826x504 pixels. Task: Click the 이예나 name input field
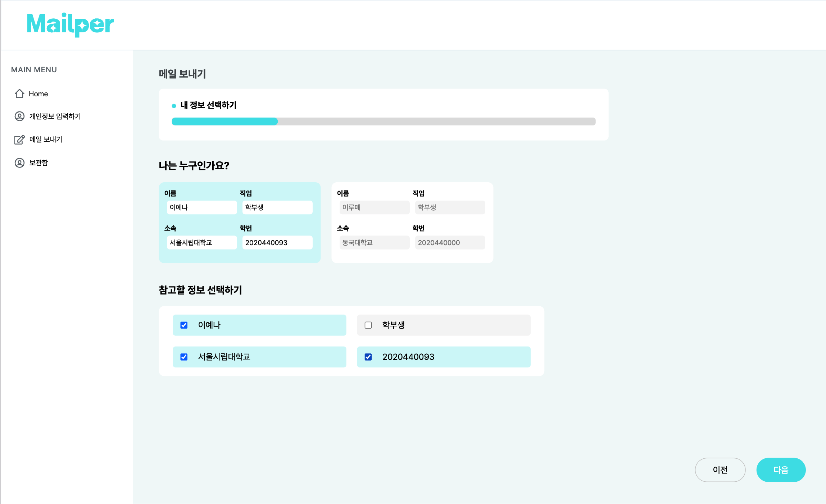coord(201,207)
